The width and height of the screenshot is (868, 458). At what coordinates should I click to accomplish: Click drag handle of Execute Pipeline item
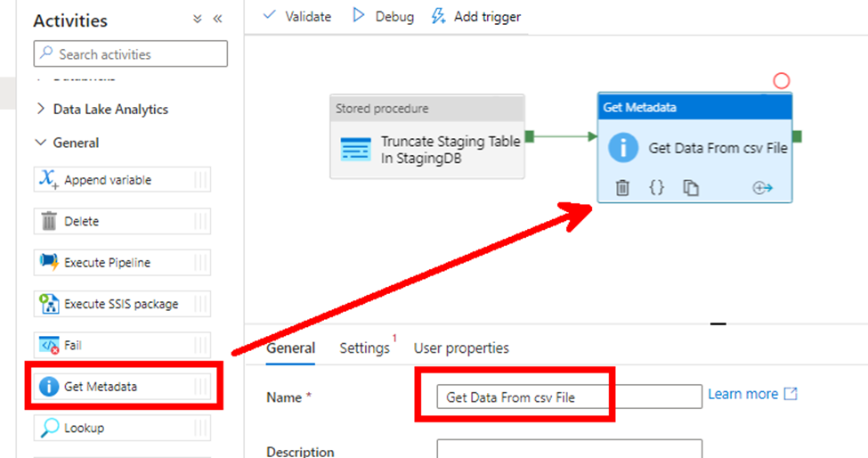201,263
